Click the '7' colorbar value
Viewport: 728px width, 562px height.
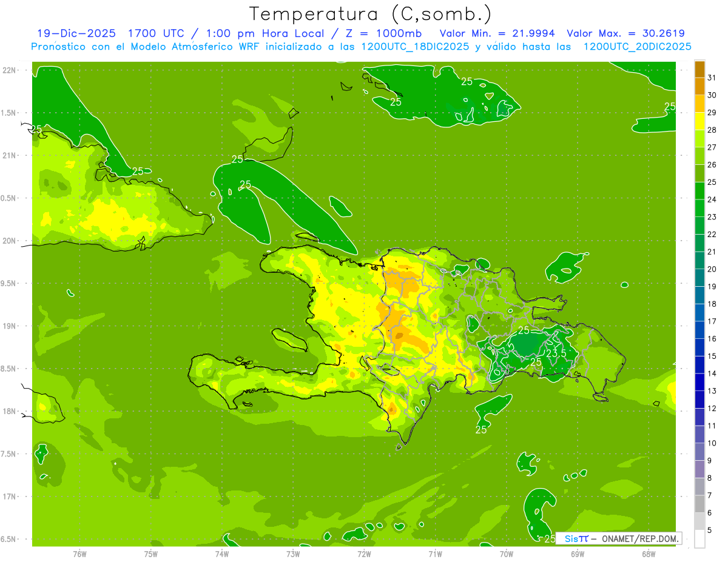click(x=710, y=495)
